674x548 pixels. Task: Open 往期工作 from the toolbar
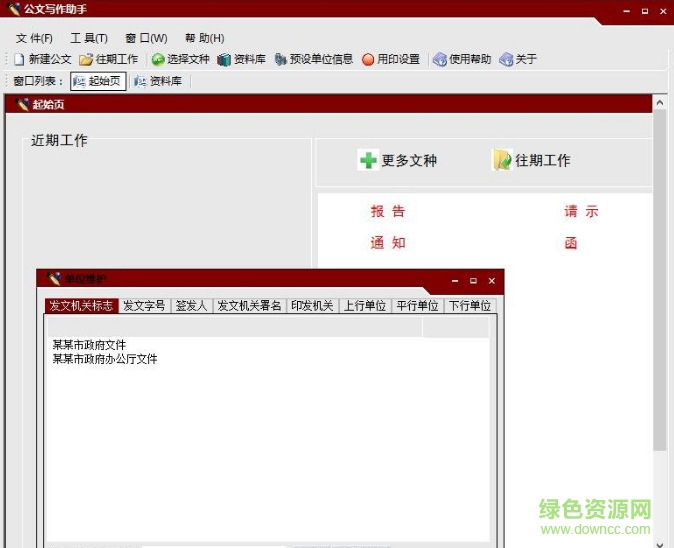[x=86, y=60]
